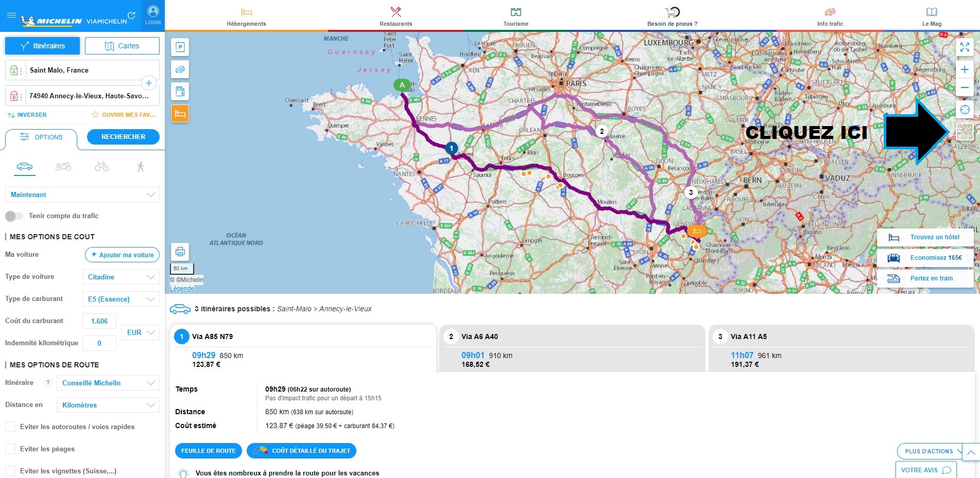The image size is (980, 478).
Task: Click 'Trouvez un hôtel' button
Action: [x=925, y=237]
